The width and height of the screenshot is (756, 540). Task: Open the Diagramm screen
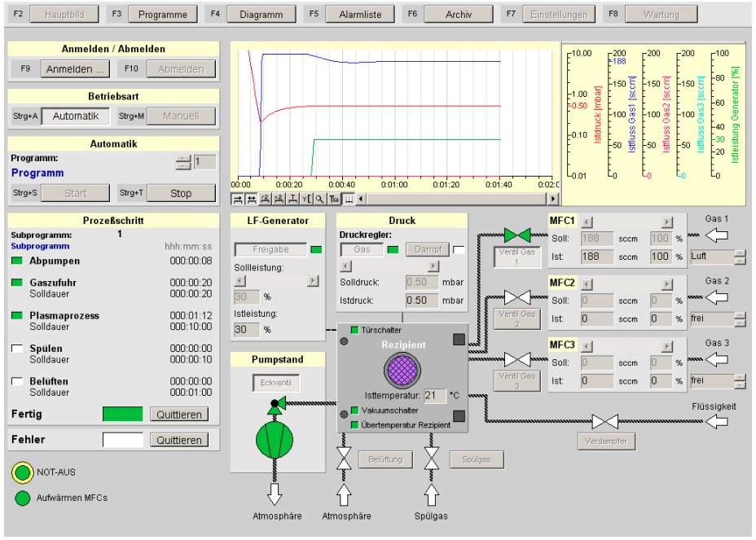click(x=262, y=15)
